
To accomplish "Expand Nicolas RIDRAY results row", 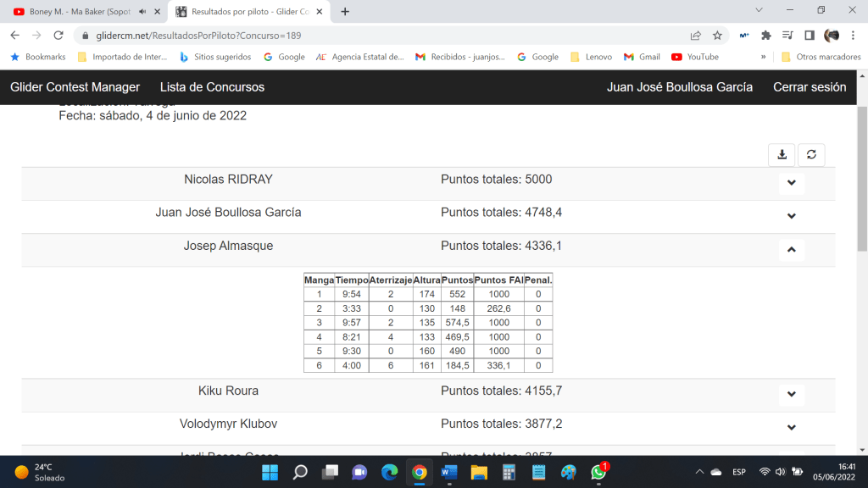I will pyautogui.click(x=791, y=183).
